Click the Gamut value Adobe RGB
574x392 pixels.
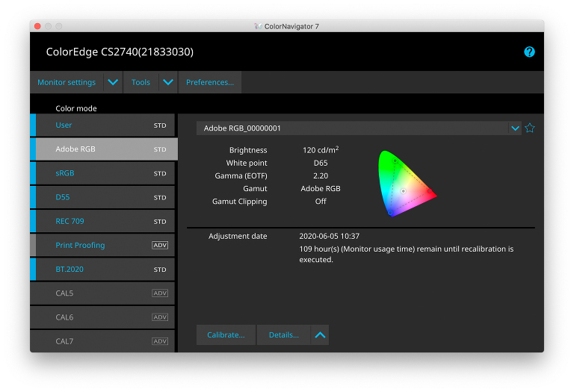click(321, 189)
